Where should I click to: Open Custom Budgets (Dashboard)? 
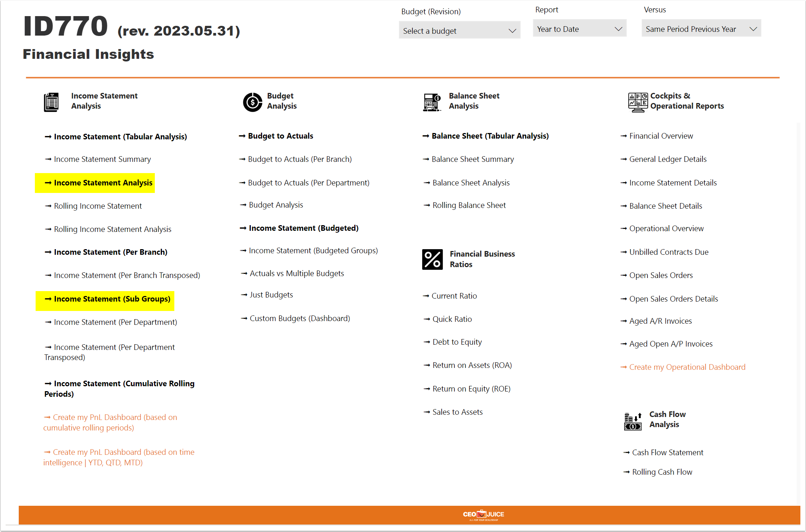click(x=295, y=318)
